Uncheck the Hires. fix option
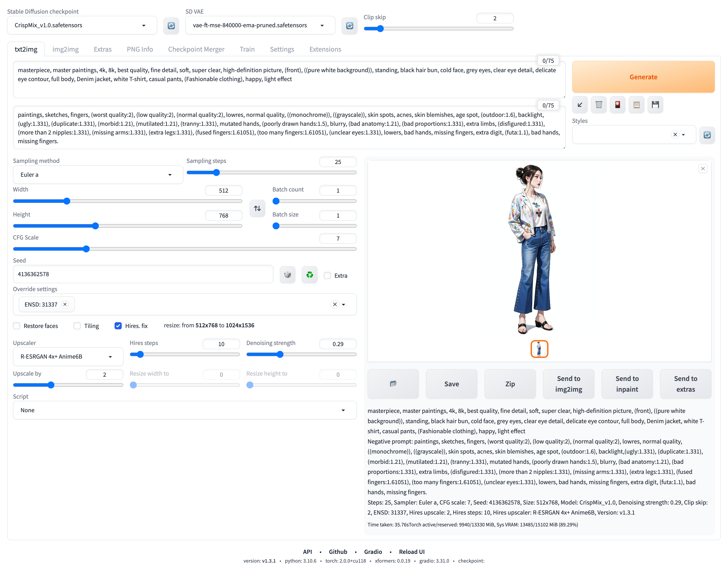The width and height of the screenshot is (728, 576). pyautogui.click(x=118, y=326)
